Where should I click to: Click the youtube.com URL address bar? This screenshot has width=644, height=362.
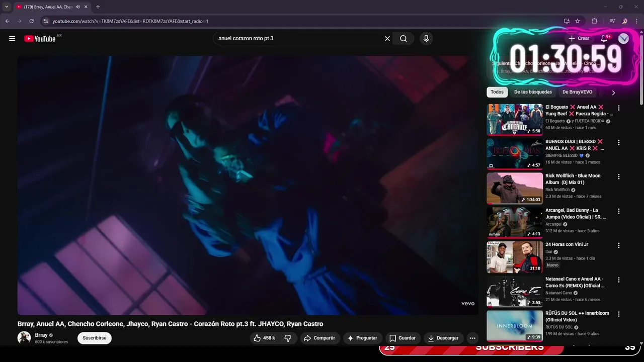click(x=130, y=21)
